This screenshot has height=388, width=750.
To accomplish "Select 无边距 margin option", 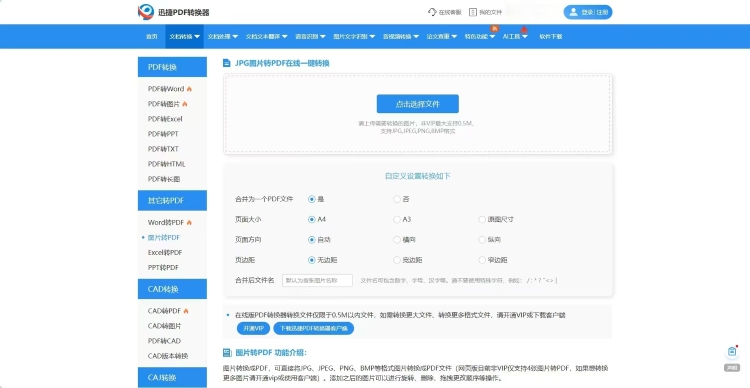I will click(x=312, y=260).
